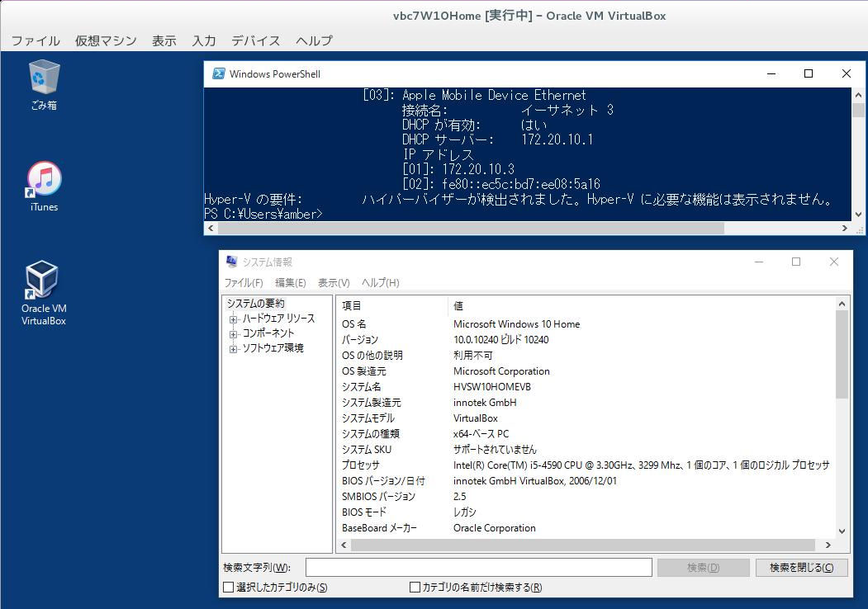Click the 検索文字列 input field
868x609 pixels.
click(x=479, y=568)
